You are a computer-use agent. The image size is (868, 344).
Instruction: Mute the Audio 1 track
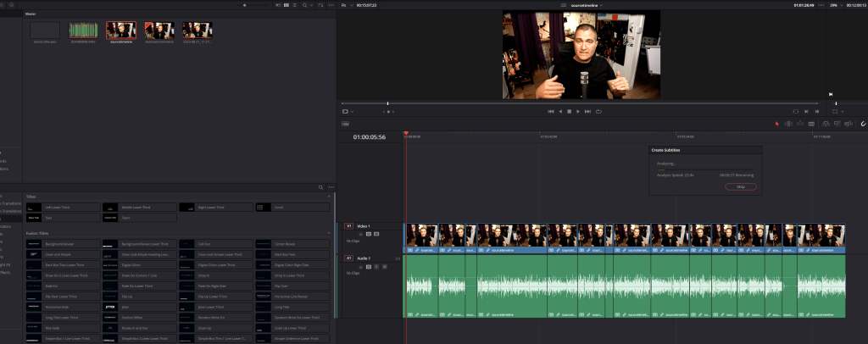coord(384,267)
